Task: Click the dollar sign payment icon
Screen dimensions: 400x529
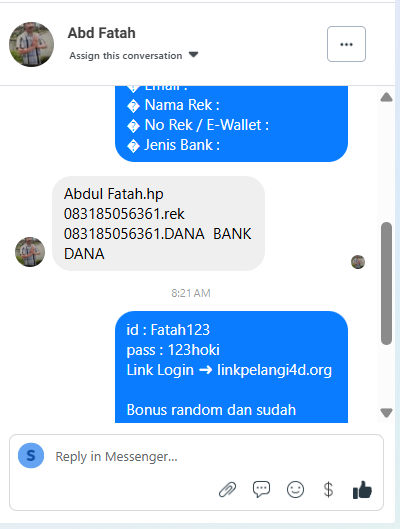Action: coord(328,490)
